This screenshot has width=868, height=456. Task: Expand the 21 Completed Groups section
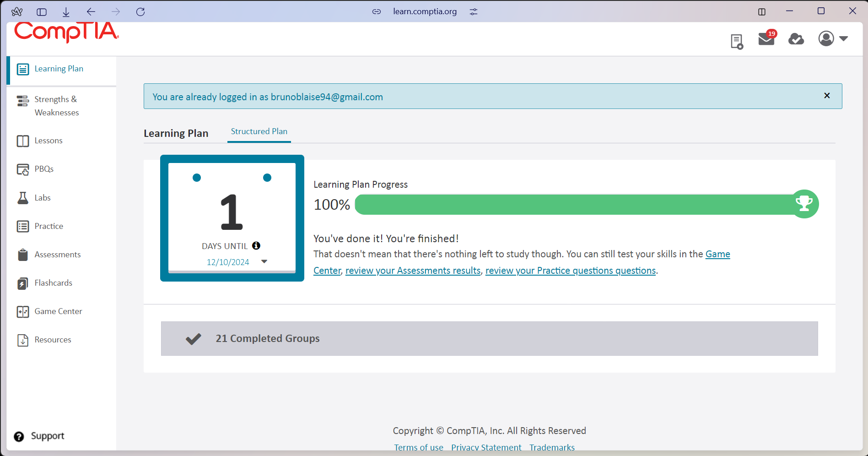coord(489,338)
